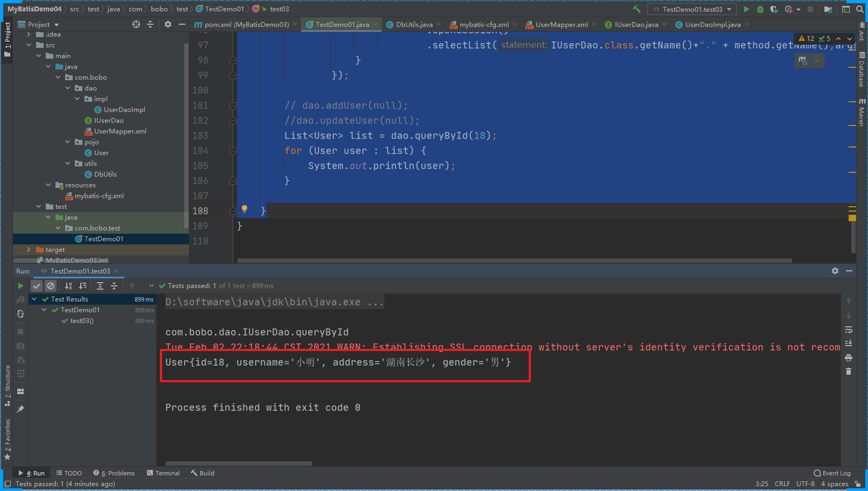Click the Profiler run icon in the toolbar

click(789, 9)
